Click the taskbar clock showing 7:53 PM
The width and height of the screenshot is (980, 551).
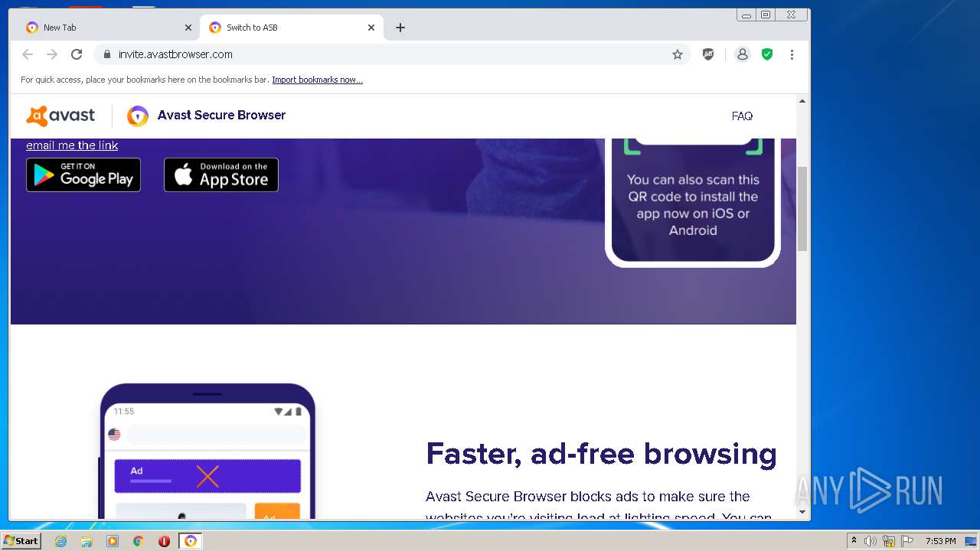[x=940, y=541]
